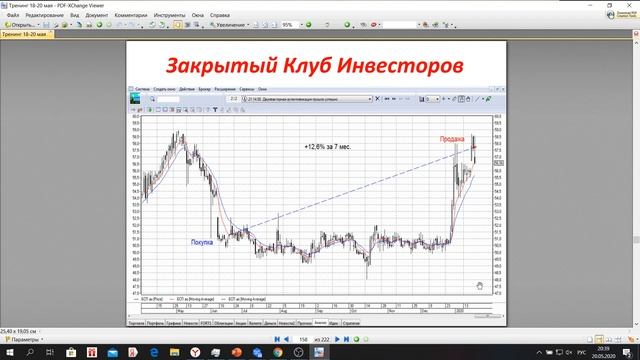Open PowerPoint on taskbar

click(237, 352)
